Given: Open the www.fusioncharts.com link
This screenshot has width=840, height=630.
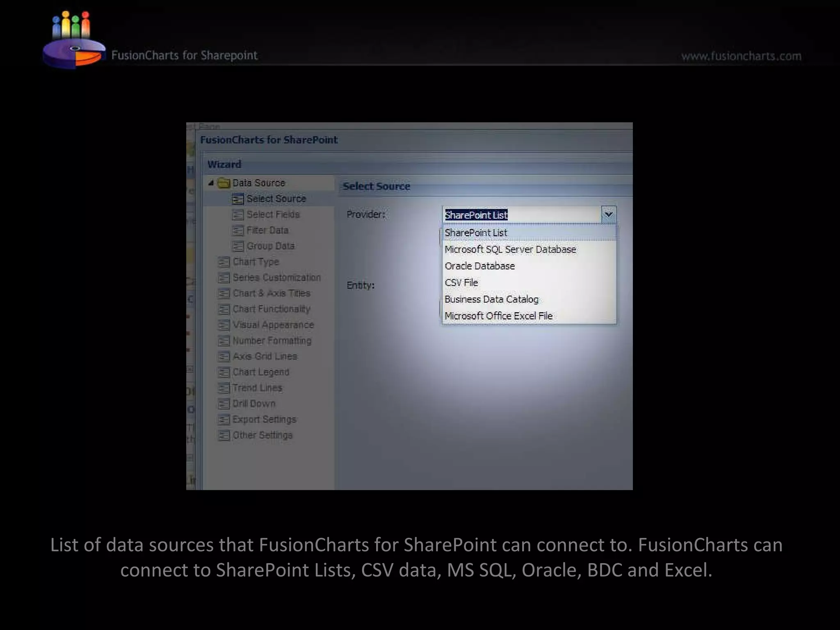Looking at the screenshot, I should pos(741,56).
